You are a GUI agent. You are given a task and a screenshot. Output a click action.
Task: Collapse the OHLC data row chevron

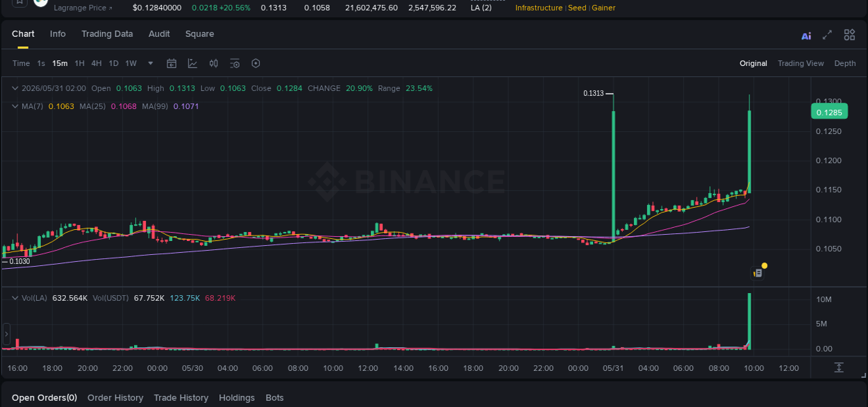(15, 88)
